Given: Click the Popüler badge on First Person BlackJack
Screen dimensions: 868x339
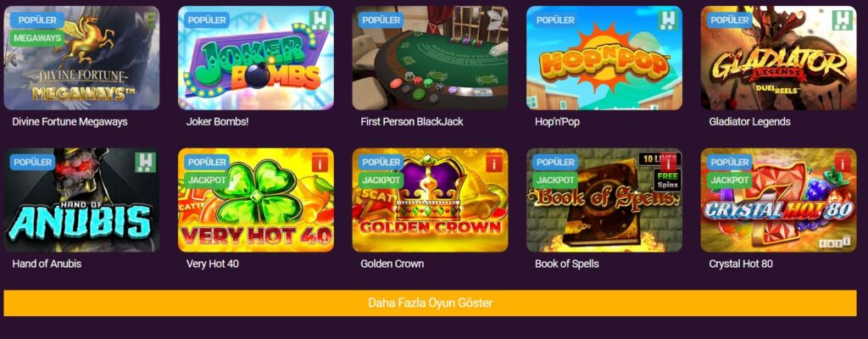Looking at the screenshot, I should 381,20.
